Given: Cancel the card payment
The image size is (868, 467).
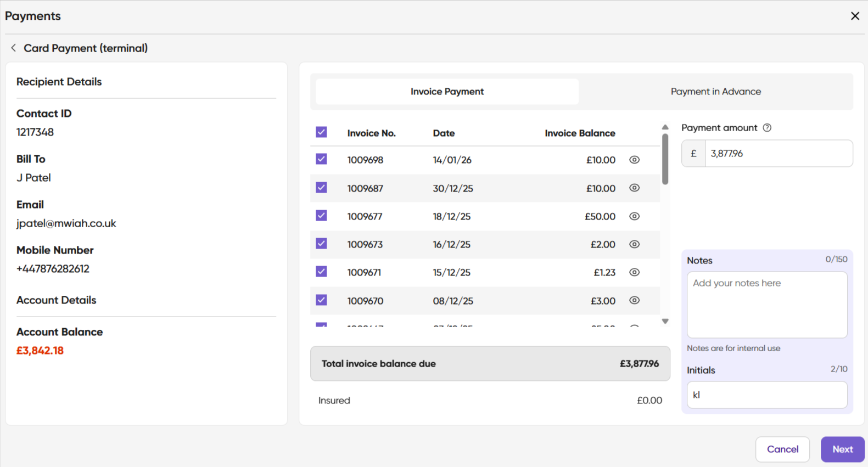Looking at the screenshot, I should 782,449.
